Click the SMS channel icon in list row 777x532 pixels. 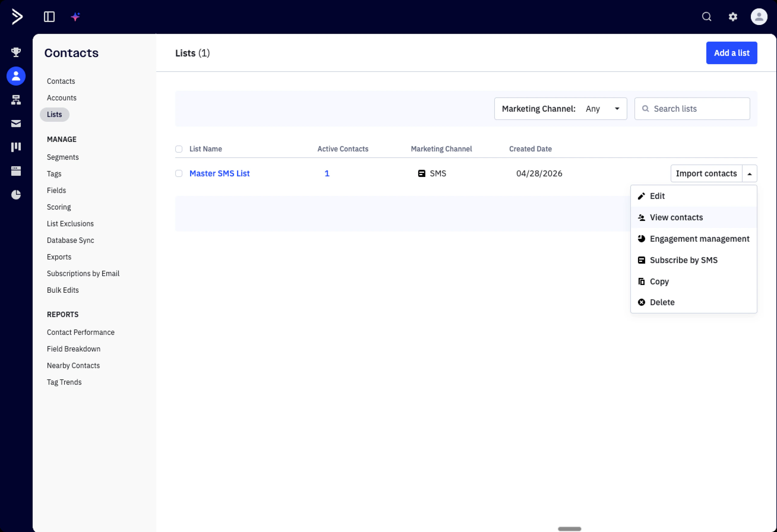pyautogui.click(x=422, y=173)
